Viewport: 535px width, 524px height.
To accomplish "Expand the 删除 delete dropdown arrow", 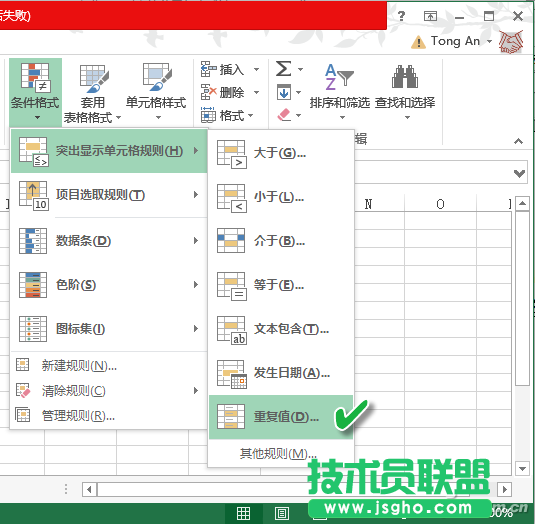I will point(257,92).
